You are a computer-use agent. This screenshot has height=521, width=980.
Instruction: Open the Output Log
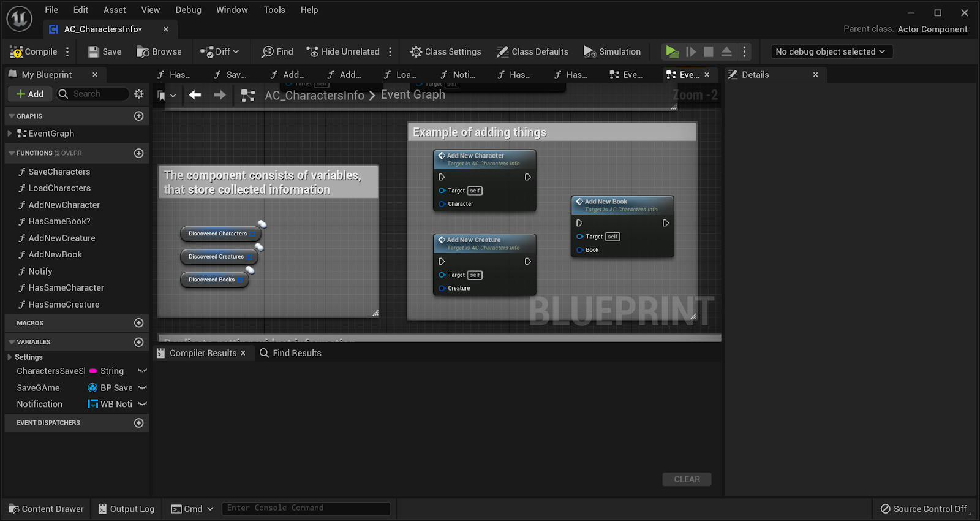pyautogui.click(x=126, y=509)
